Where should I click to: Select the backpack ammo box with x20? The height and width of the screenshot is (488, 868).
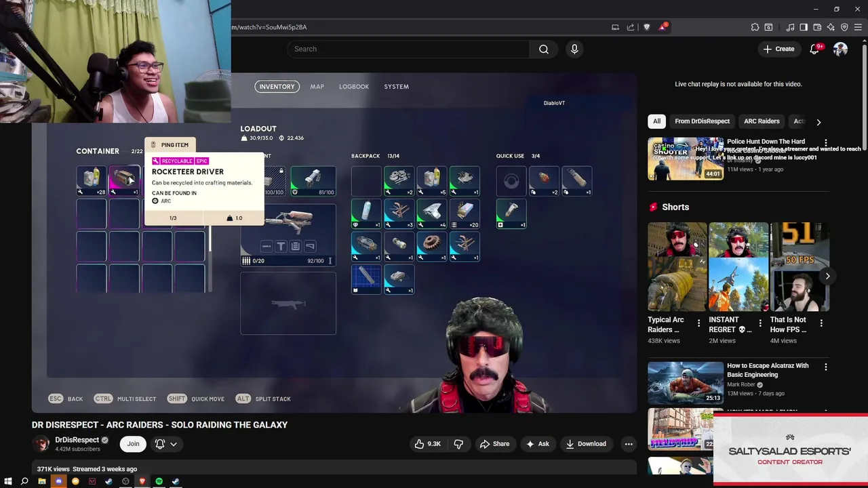(464, 213)
